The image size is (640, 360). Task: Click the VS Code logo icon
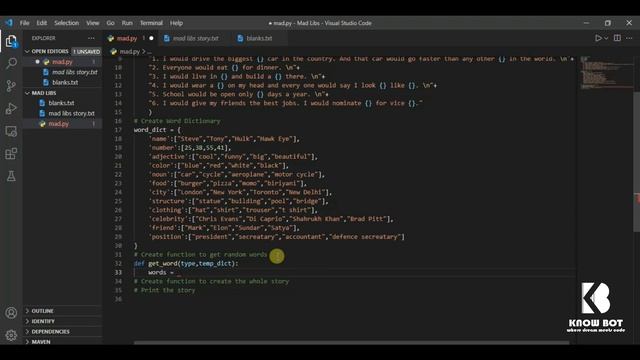9,23
